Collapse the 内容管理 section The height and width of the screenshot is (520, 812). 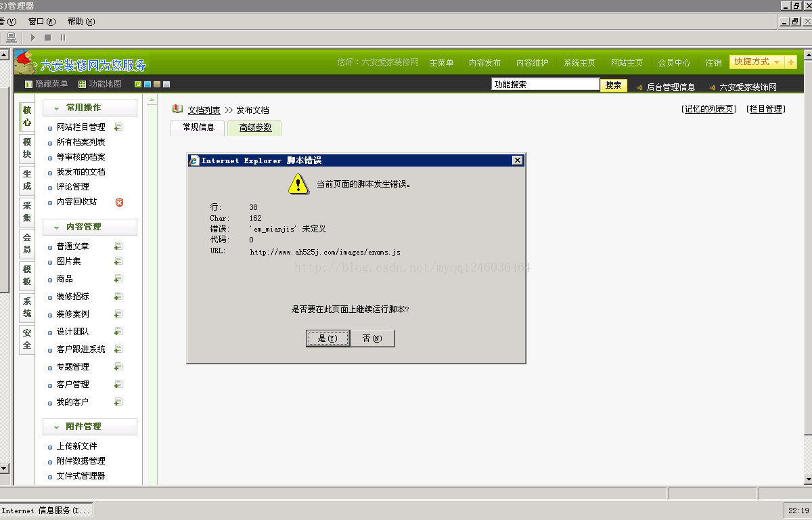pos(90,227)
